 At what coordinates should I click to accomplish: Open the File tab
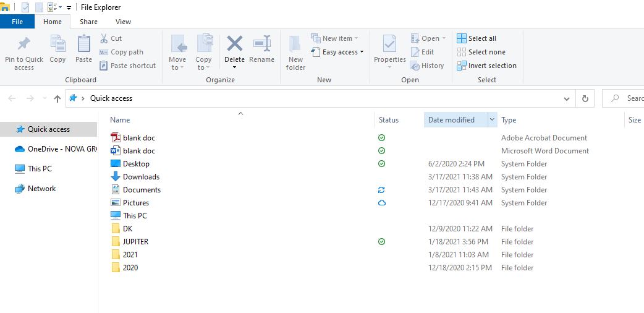(17, 22)
